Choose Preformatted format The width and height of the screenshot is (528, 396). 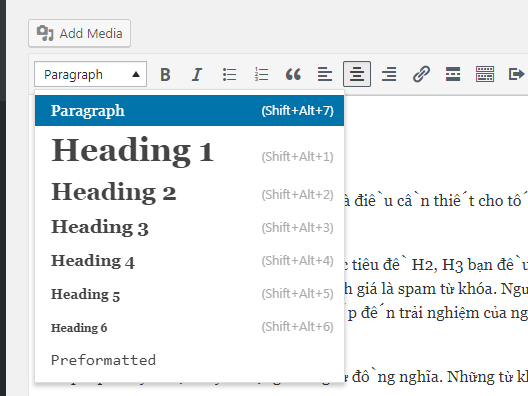pos(189,360)
